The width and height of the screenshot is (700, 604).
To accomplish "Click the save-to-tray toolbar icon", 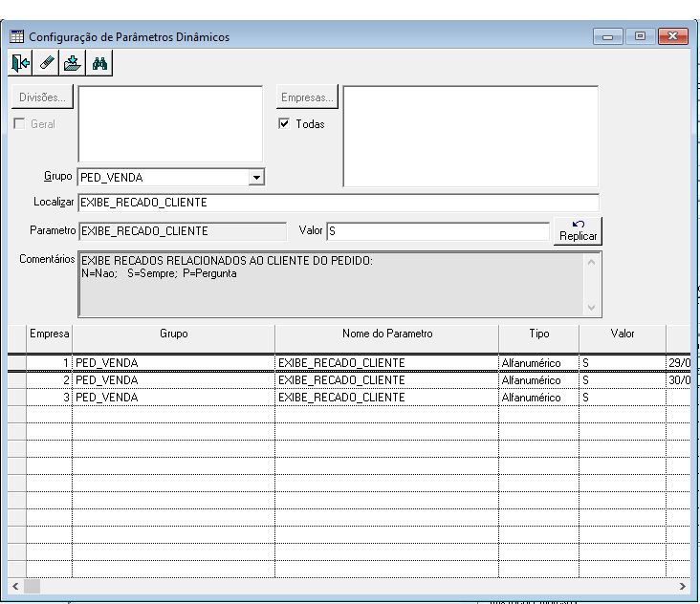I will [73, 63].
